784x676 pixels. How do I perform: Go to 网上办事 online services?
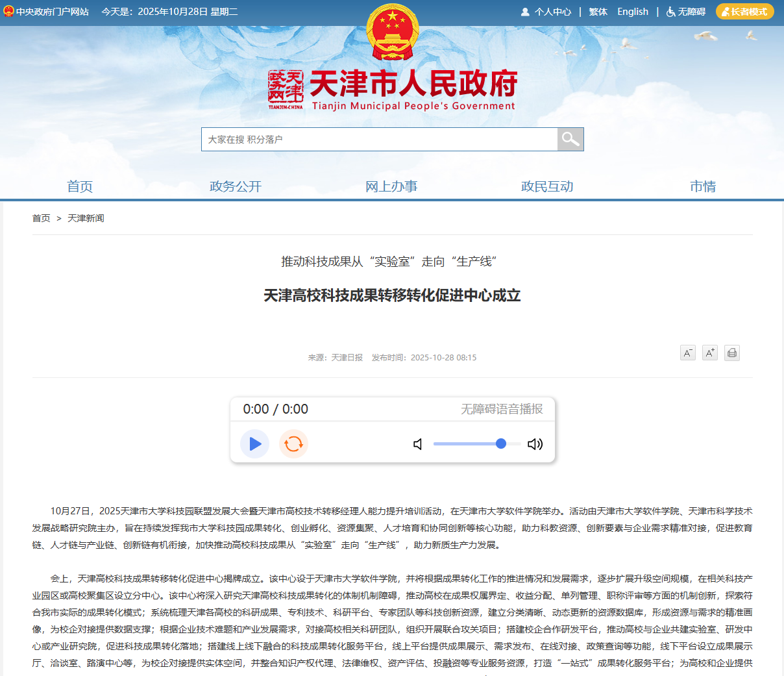[391, 186]
